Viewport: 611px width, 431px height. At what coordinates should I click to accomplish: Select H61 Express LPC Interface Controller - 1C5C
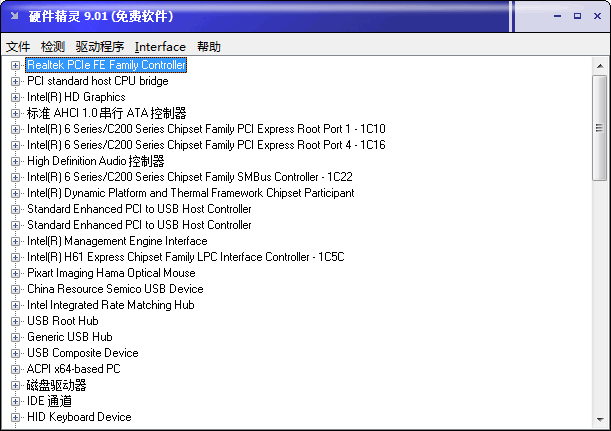[x=185, y=257]
